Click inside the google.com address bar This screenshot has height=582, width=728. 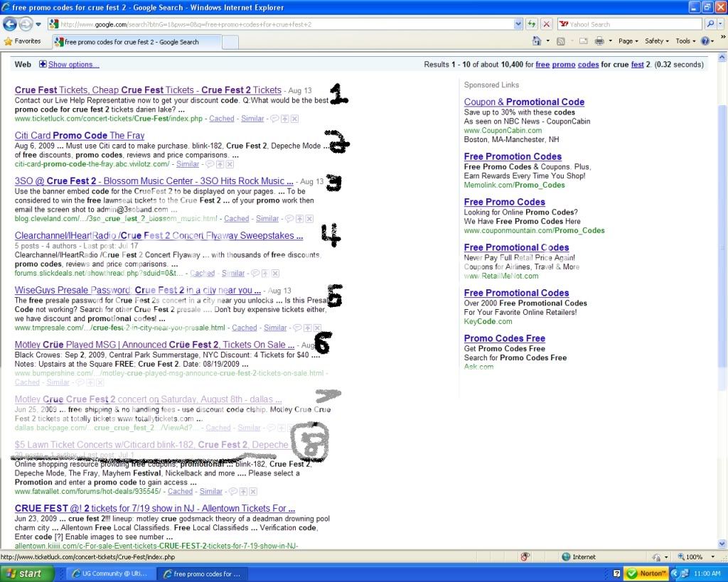point(282,24)
